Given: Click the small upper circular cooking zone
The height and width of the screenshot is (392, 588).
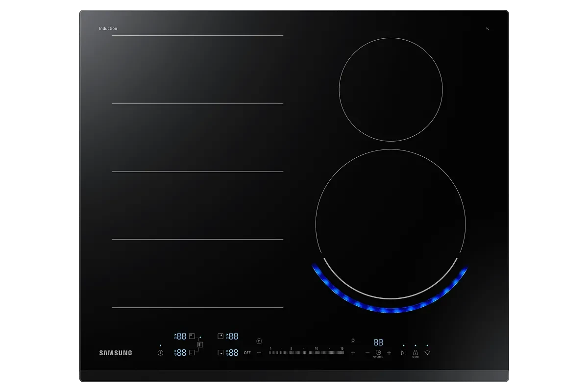Looking at the screenshot, I should 391,90.
